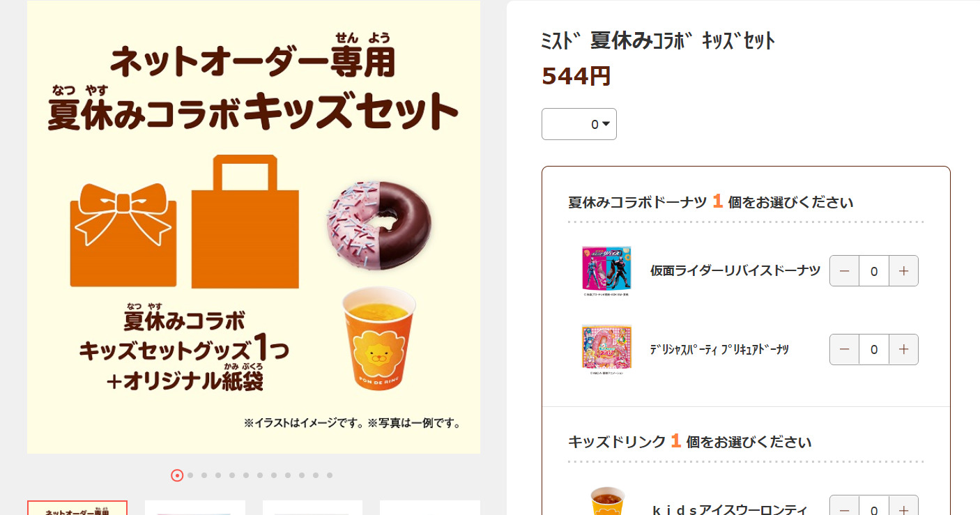
Task: Select the last carousel pagination dot
Action: (x=330, y=475)
